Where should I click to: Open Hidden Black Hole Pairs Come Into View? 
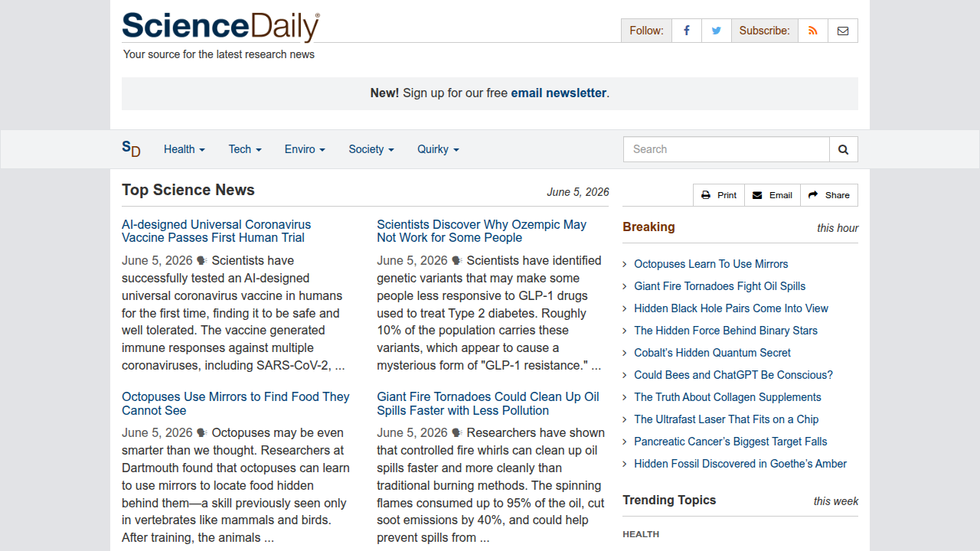click(731, 308)
